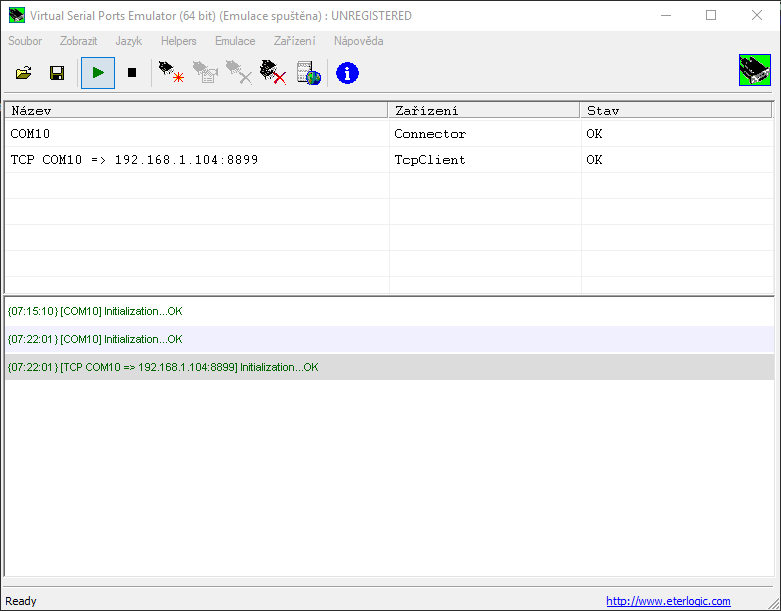
Task: Sort by the Název column header
Action: click(x=196, y=110)
